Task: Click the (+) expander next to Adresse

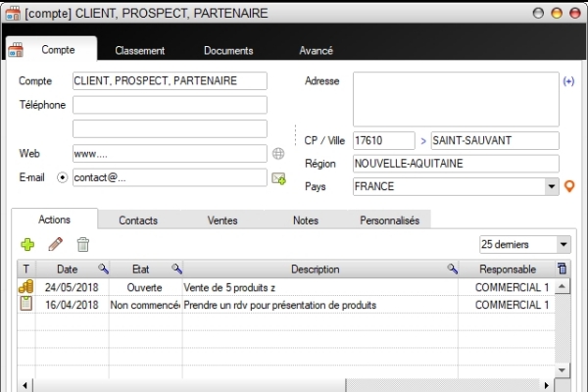Action: [x=568, y=81]
